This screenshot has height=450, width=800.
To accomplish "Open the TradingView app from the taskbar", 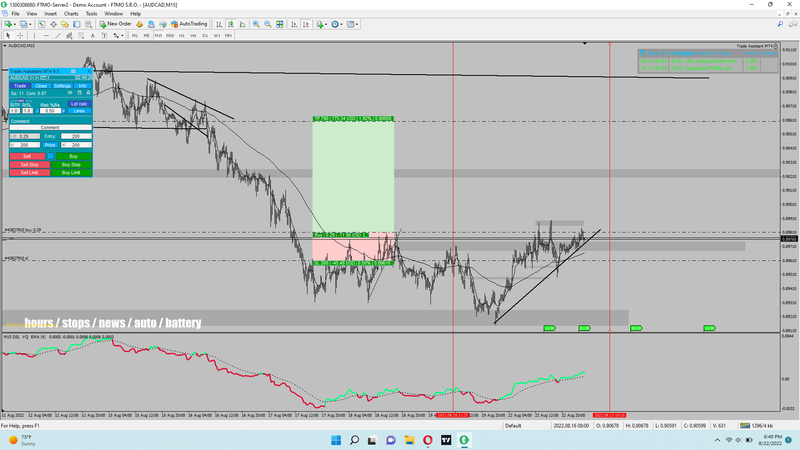I will 446,440.
